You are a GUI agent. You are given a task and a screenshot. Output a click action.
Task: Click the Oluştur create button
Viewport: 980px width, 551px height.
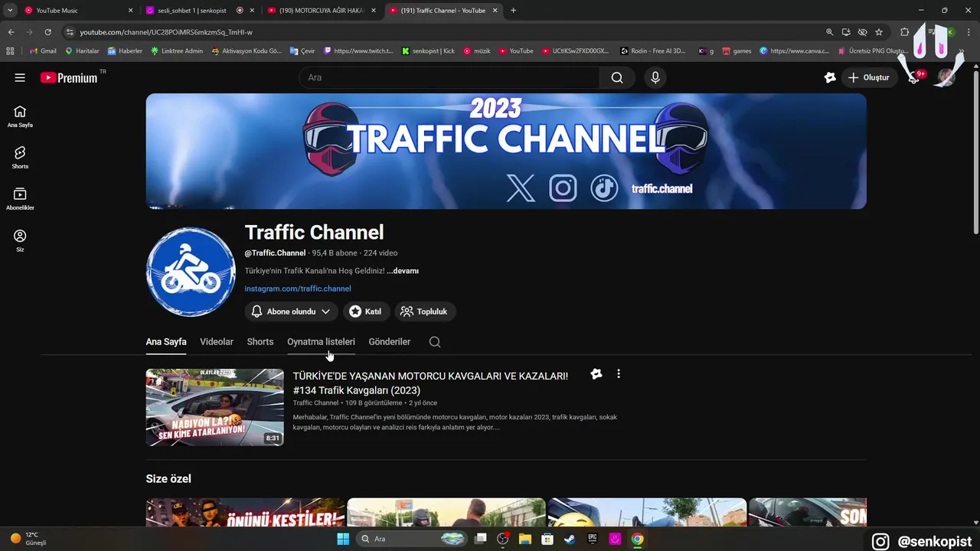[x=869, y=77]
